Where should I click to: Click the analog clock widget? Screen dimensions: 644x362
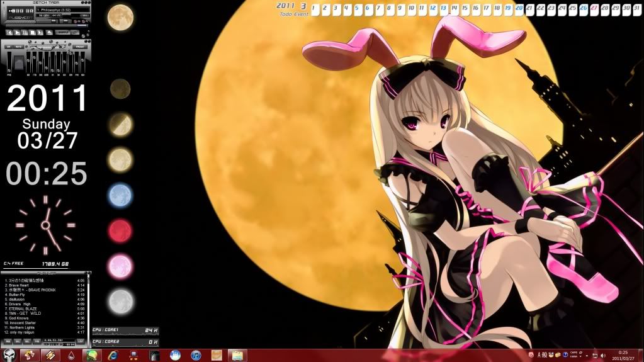[45, 225]
